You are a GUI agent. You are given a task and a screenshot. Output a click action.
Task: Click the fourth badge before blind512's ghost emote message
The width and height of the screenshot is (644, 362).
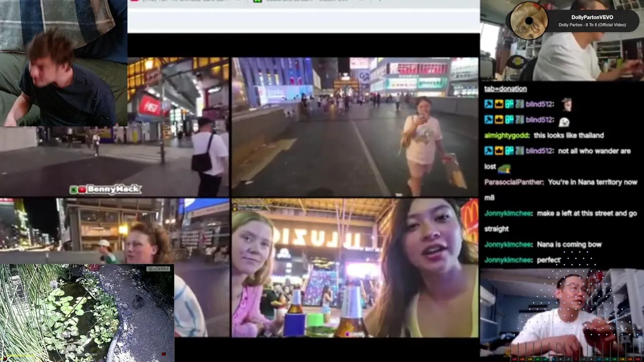point(519,120)
